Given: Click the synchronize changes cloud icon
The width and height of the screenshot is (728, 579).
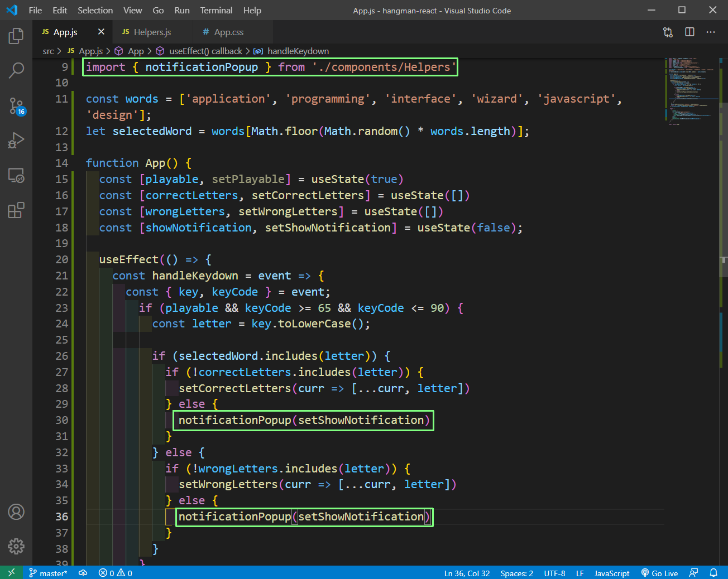Looking at the screenshot, I should [x=83, y=573].
